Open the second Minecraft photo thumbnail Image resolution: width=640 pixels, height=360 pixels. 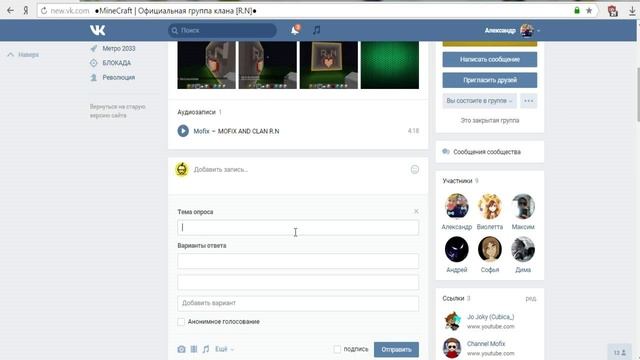(x=268, y=65)
